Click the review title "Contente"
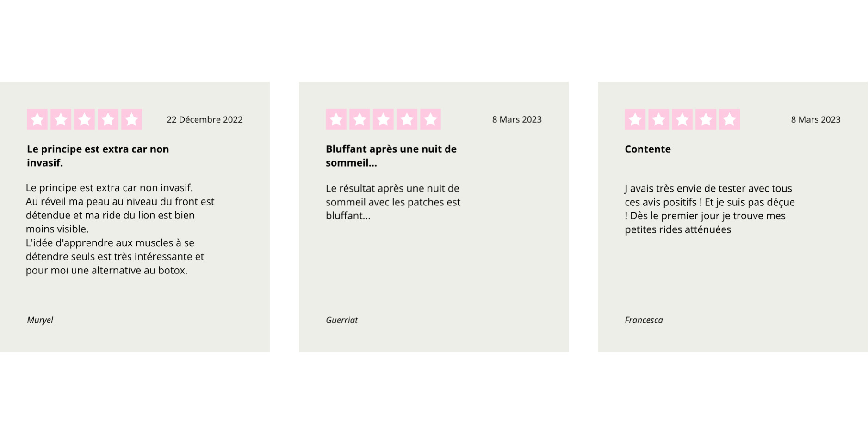Screen dimensions: 868x434 (x=648, y=149)
